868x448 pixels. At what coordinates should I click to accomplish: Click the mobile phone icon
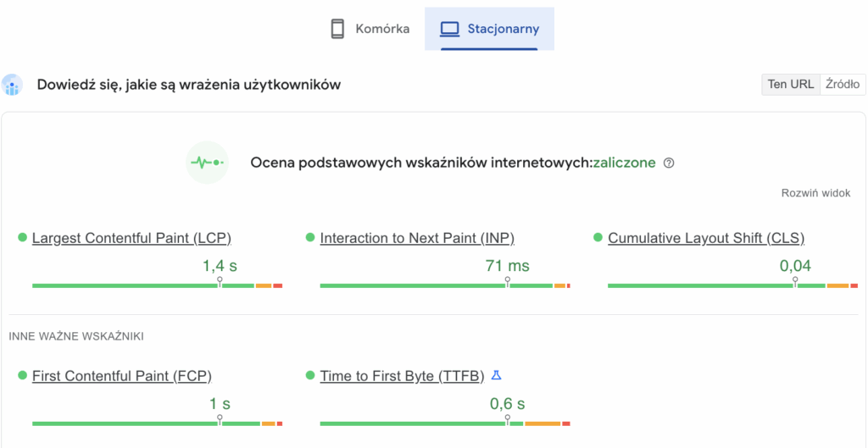pyautogui.click(x=337, y=29)
